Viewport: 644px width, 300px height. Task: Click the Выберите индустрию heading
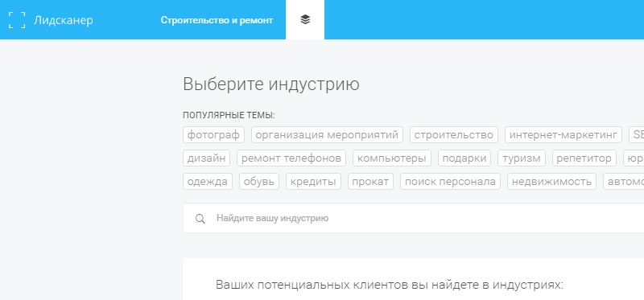(271, 84)
